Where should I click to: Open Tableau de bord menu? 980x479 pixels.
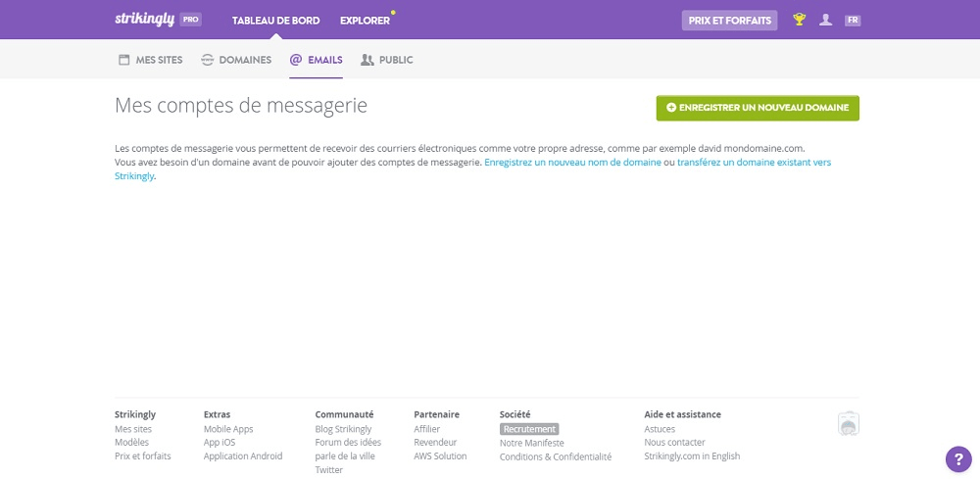click(x=275, y=21)
